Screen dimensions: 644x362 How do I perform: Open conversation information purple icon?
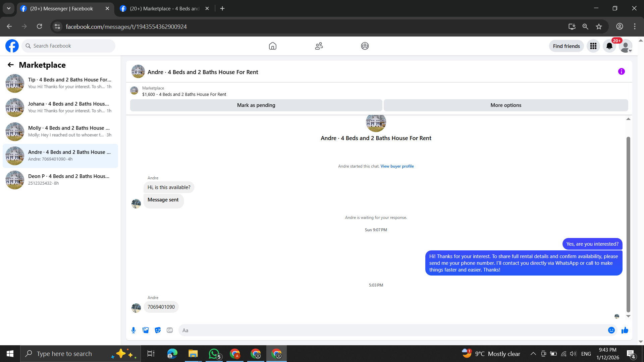click(x=621, y=71)
